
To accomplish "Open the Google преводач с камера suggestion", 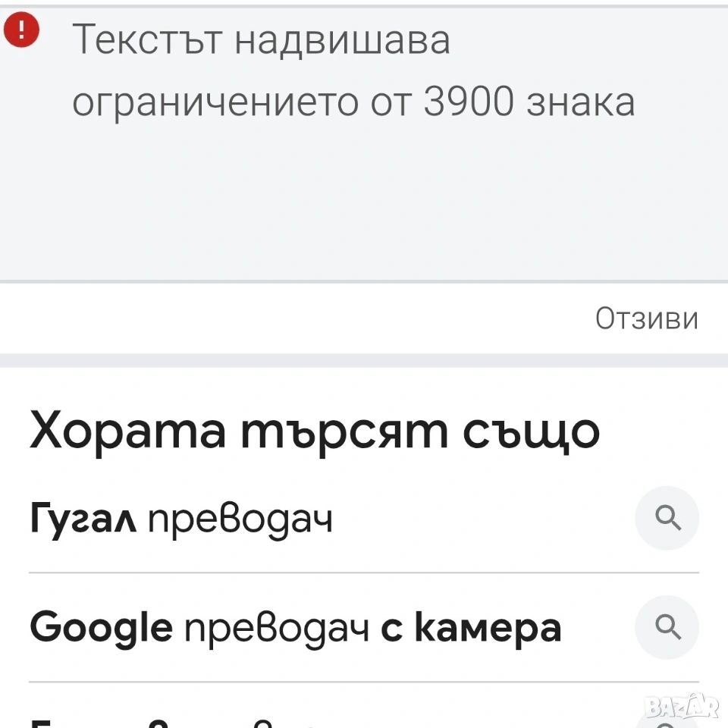I will coord(295,628).
